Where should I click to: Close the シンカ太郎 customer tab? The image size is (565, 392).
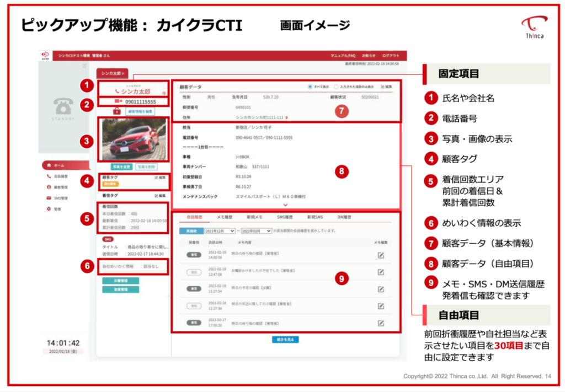[123, 73]
